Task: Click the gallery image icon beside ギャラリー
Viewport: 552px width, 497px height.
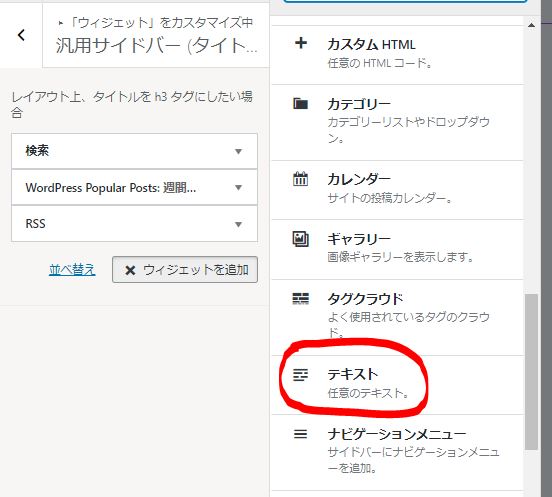Action: click(301, 239)
